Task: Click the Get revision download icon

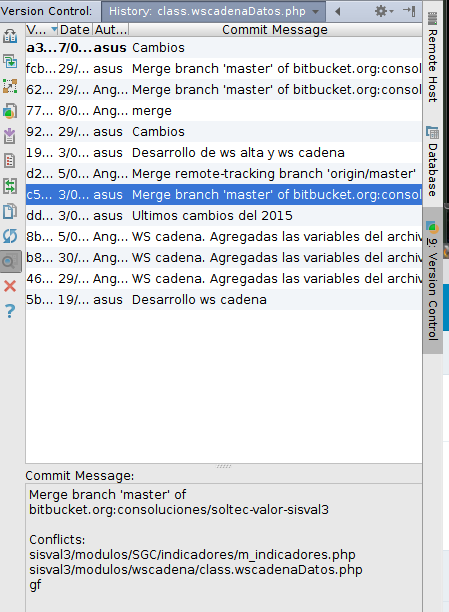Action: (x=10, y=136)
